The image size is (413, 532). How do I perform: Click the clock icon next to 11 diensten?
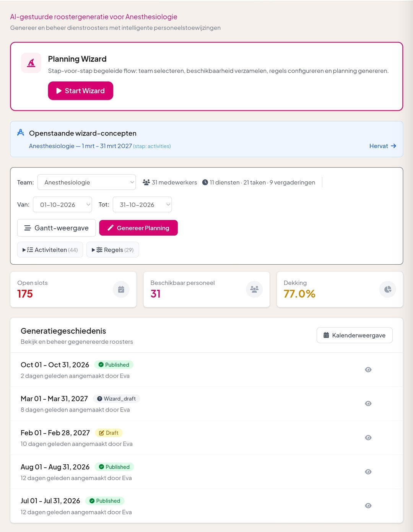[x=205, y=182]
